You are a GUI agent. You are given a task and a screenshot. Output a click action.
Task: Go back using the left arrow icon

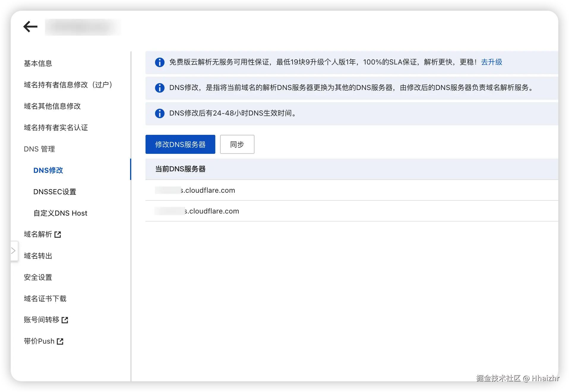(30, 27)
